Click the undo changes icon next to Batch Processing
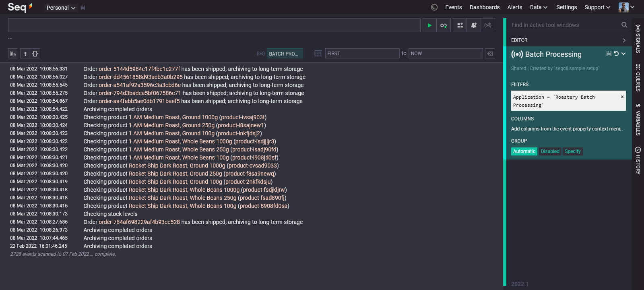The image size is (644, 290). [x=616, y=54]
